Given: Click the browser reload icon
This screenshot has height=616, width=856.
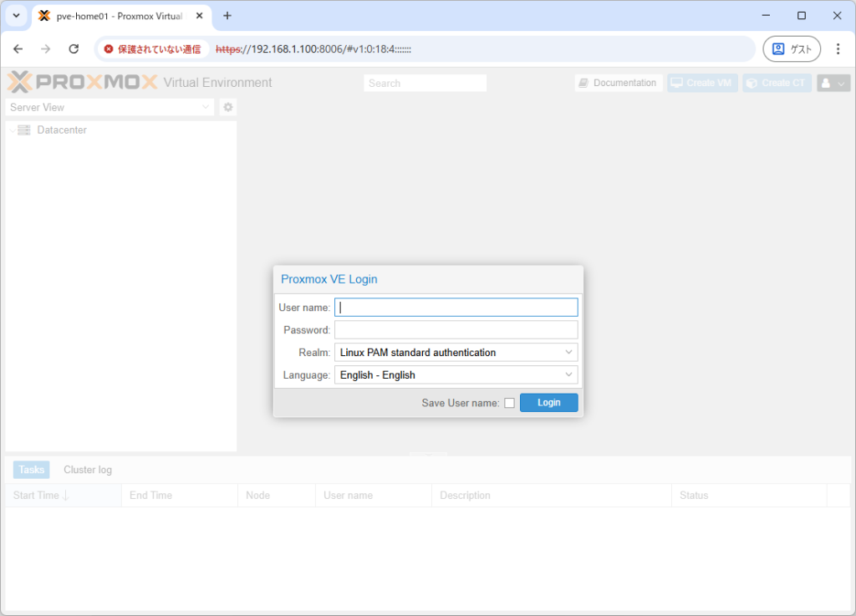Looking at the screenshot, I should (x=74, y=49).
